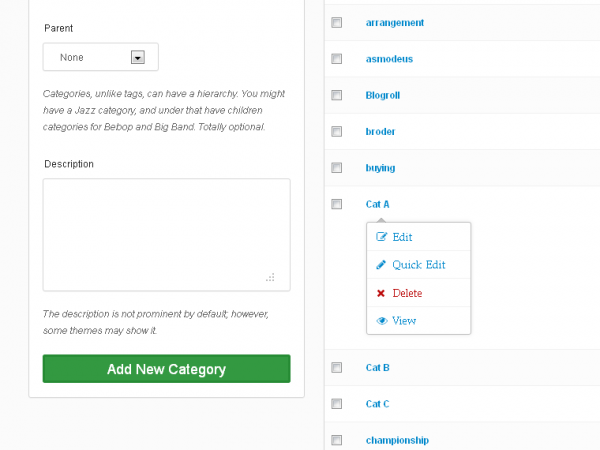
Task: Open the Cat B category link
Action: pyautogui.click(x=377, y=368)
